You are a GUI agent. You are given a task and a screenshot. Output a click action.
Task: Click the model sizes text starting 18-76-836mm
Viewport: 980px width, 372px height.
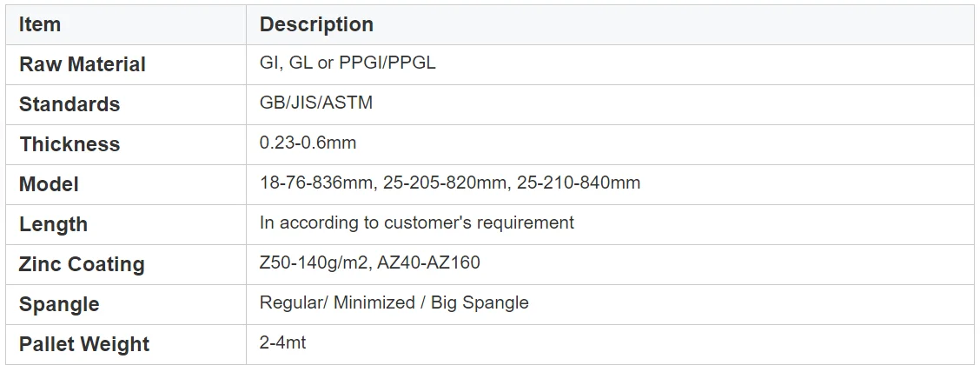pyautogui.click(x=449, y=183)
